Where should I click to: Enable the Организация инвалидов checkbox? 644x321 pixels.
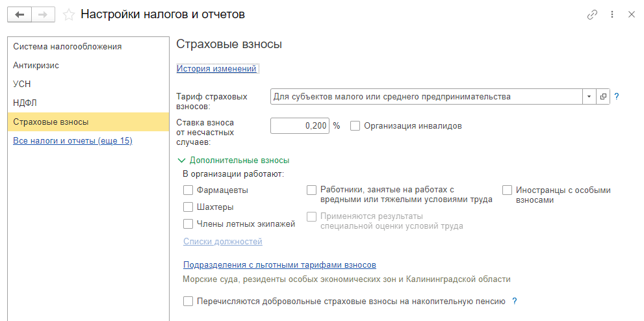(x=355, y=126)
